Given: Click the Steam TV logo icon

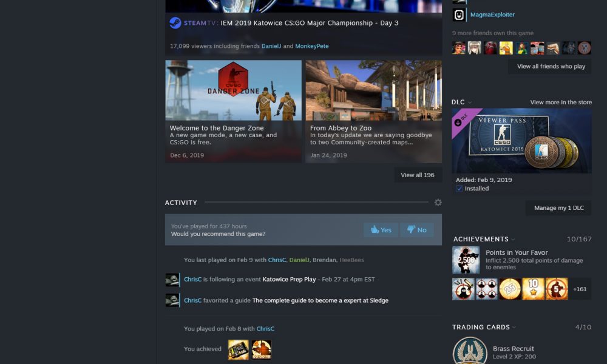Looking at the screenshot, I should pos(175,23).
